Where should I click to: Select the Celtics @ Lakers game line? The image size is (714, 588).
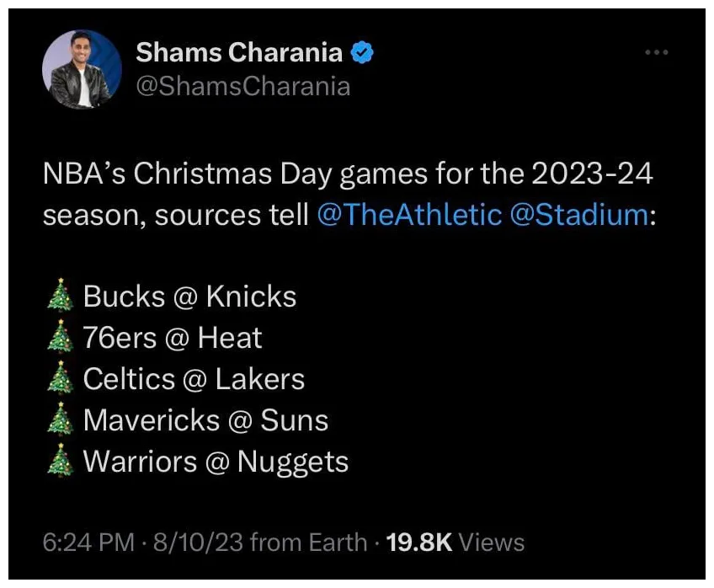coord(195,378)
